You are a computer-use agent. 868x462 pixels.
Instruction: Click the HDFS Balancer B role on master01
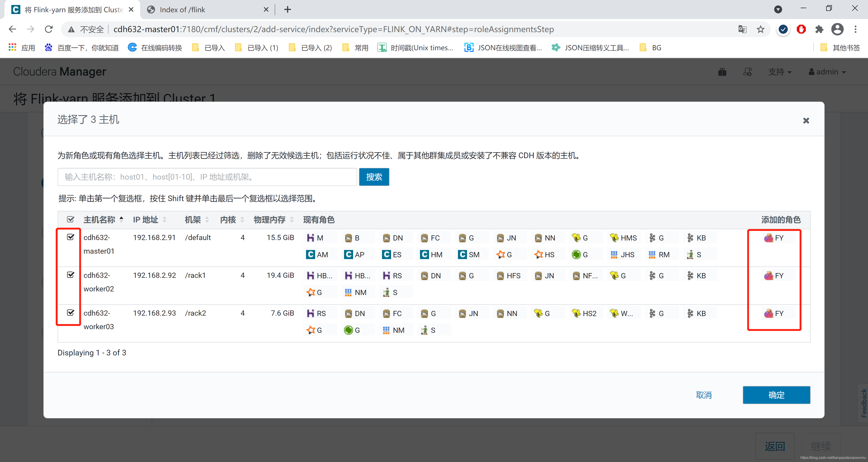[x=352, y=238]
